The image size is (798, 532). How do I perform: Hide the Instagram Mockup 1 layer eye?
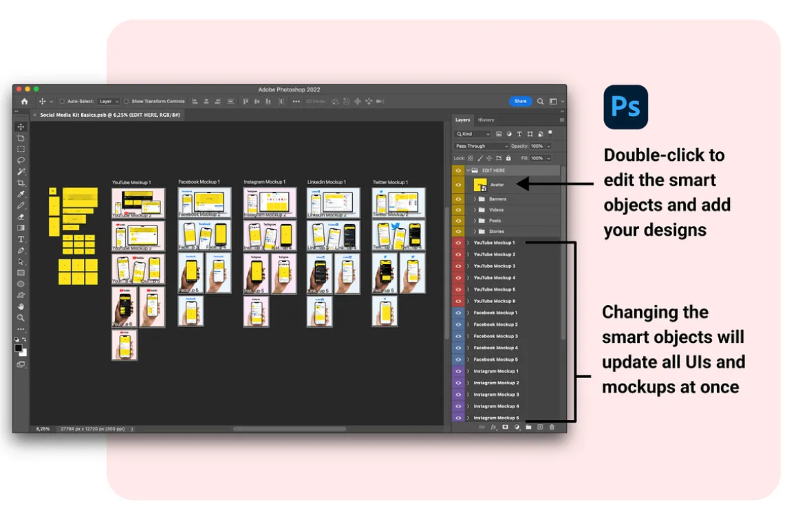click(x=458, y=371)
